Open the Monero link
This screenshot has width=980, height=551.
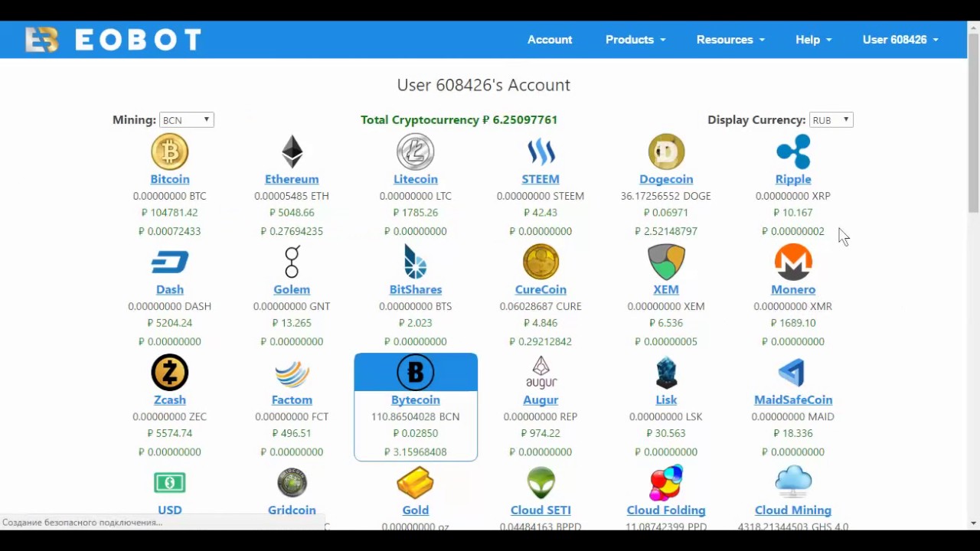click(793, 289)
